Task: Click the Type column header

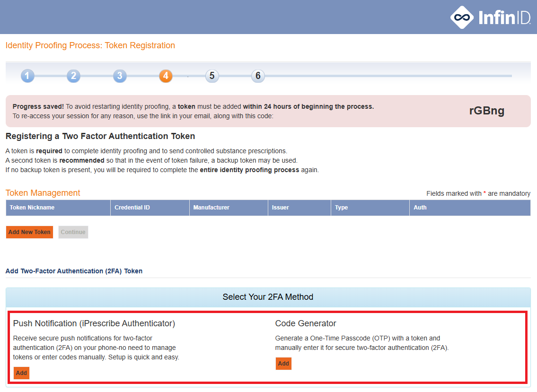Action: tap(341, 208)
